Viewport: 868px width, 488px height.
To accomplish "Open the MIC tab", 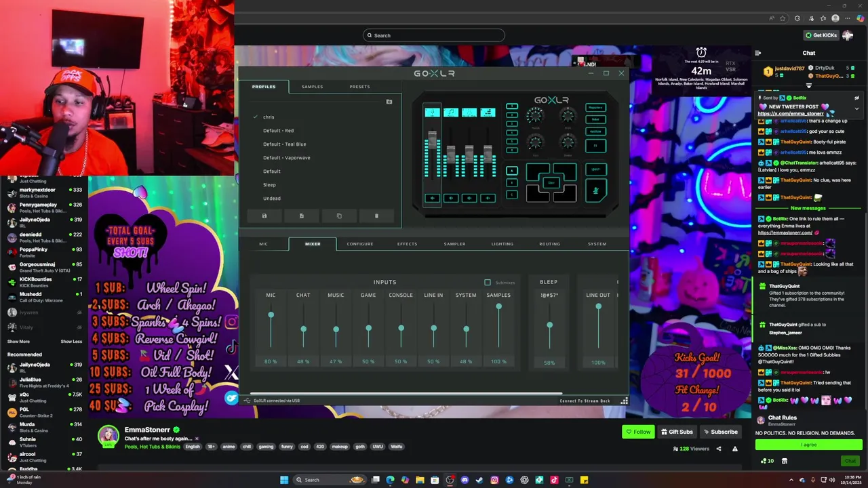I will (263, 244).
